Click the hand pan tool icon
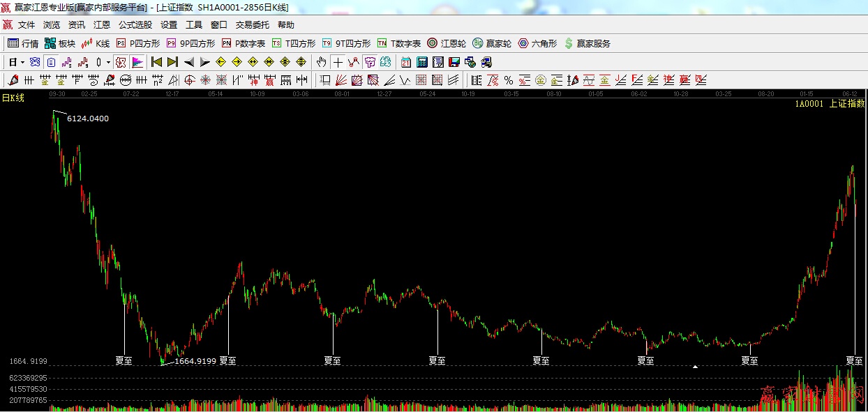The height and width of the screenshot is (412, 868). [321, 62]
